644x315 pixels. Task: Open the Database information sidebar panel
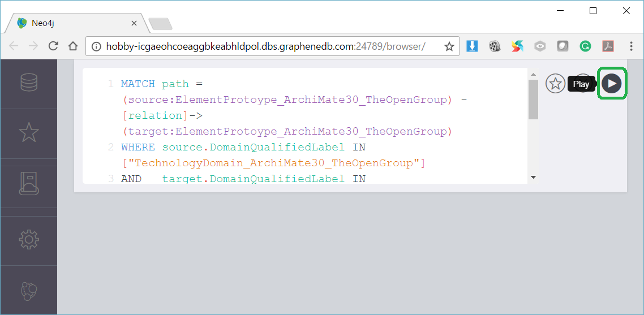pyautogui.click(x=29, y=83)
